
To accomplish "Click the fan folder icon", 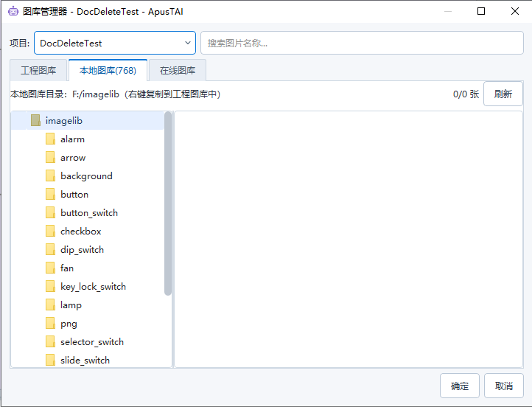I will (51, 268).
